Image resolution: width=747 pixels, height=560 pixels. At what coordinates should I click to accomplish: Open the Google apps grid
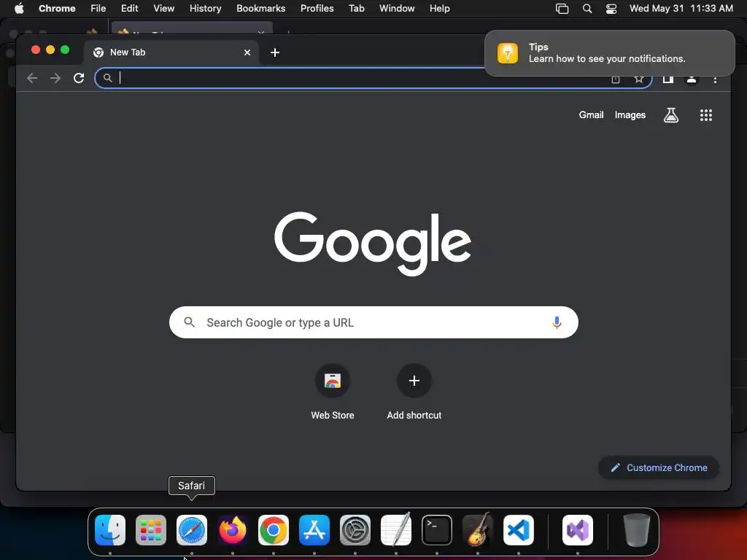pos(705,114)
